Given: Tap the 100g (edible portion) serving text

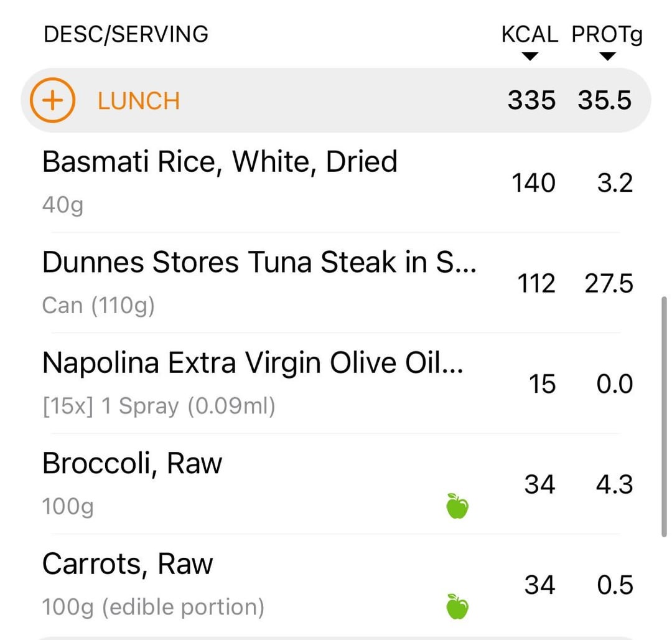Looking at the screenshot, I should pos(153,607).
